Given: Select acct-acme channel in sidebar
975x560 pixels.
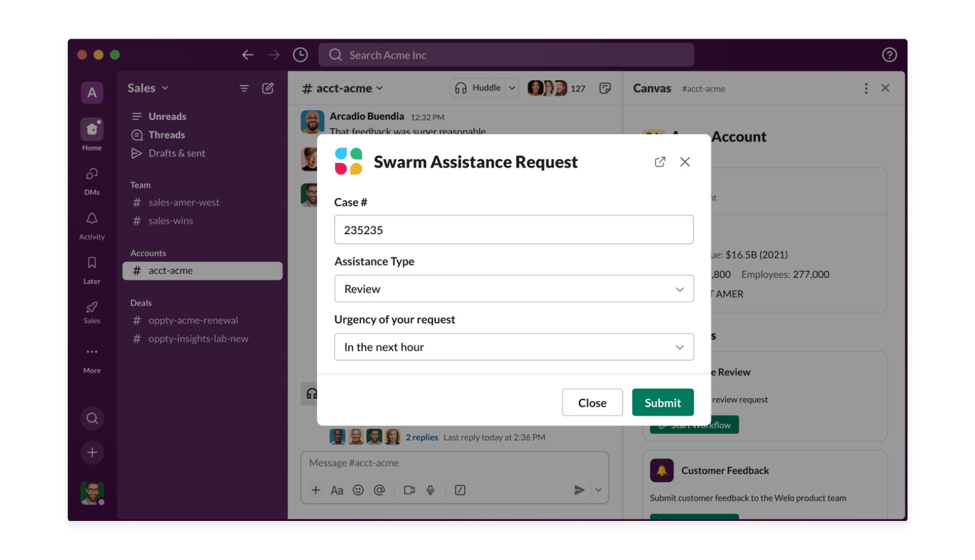Looking at the screenshot, I should tap(202, 271).
